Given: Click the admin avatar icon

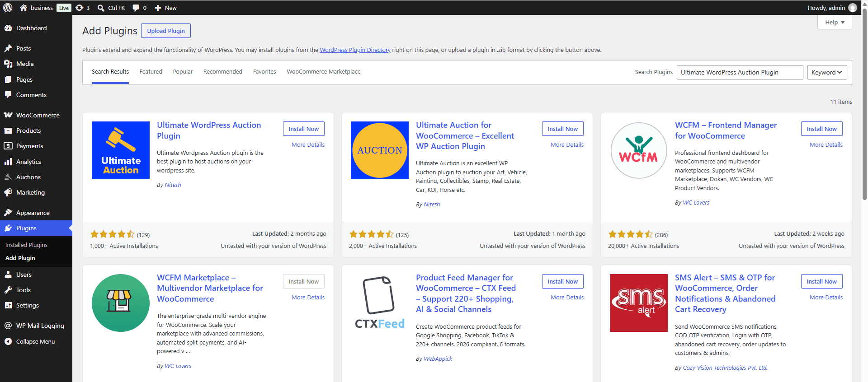Looking at the screenshot, I should pos(853,8).
